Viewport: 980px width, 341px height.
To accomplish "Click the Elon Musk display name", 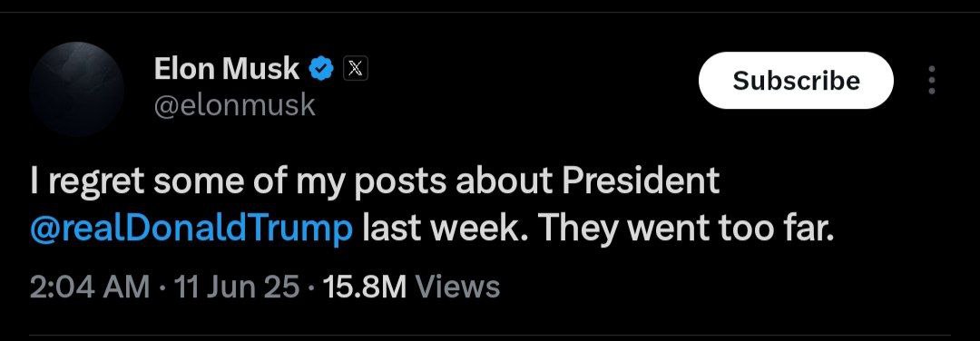I will (227, 69).
